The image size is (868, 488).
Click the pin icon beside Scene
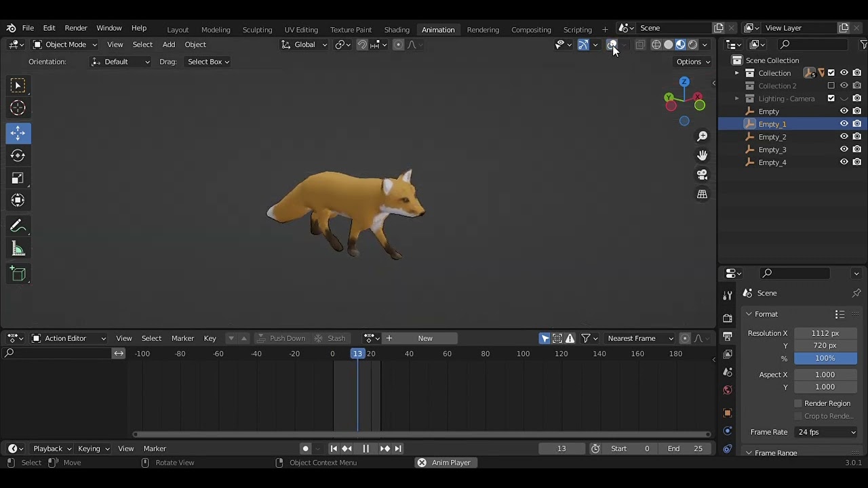point(856,293)
